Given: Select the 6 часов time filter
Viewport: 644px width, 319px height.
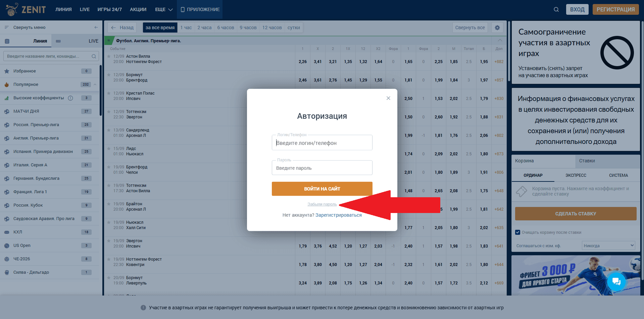Looking at the screenshot, I should point(226,28).
